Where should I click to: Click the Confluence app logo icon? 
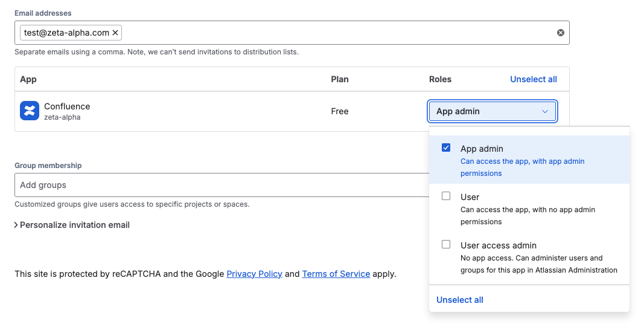click(30, 111)
